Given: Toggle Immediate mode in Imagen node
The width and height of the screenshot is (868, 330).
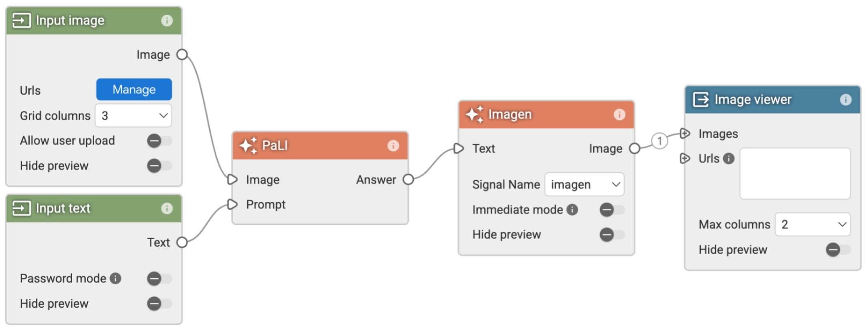Looking at the screenshot, I should point(611,210).
